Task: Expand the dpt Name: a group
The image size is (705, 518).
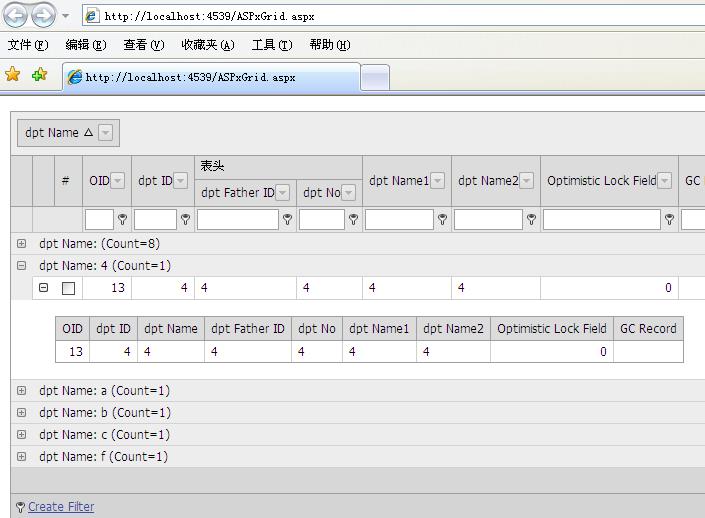Action: (21, 391)
